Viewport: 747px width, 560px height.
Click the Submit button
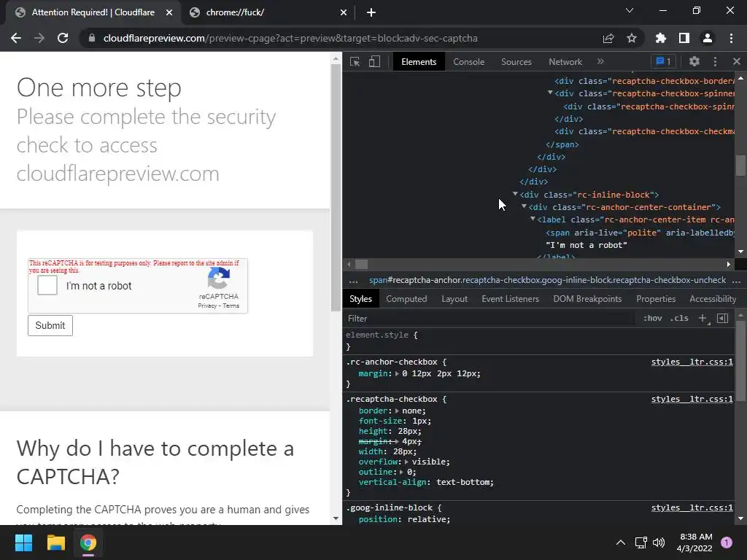tap(50, 325)
